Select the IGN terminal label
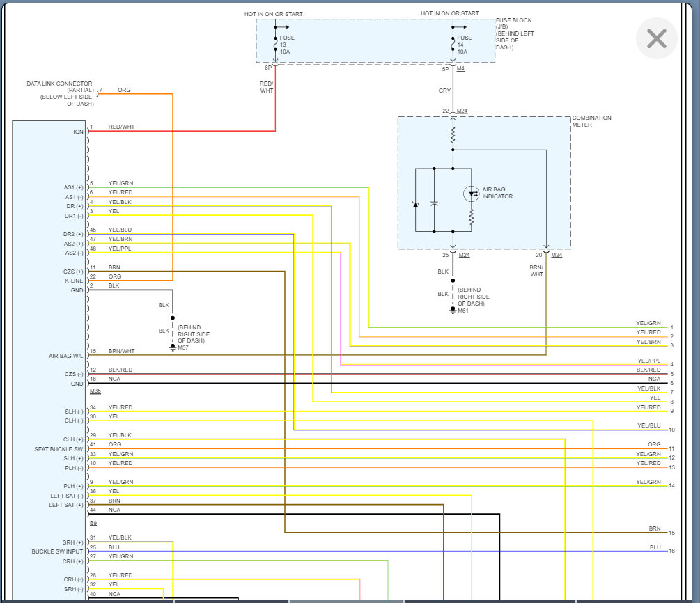The height and width of the screenshot is (603, 700). 78,132
